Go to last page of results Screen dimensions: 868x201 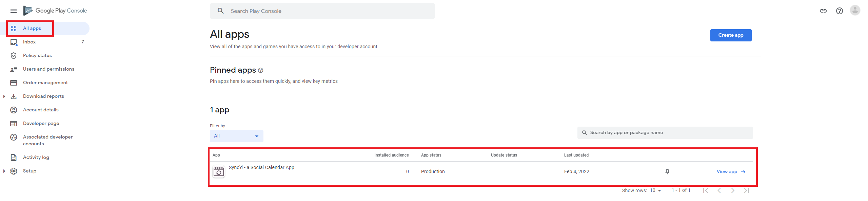[746, 190]
